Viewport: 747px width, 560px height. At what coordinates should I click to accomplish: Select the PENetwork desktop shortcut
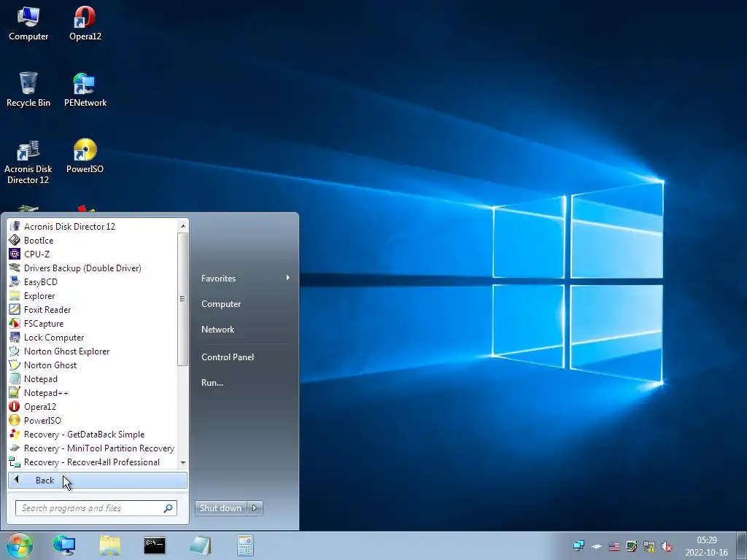[x=85, y=90]
